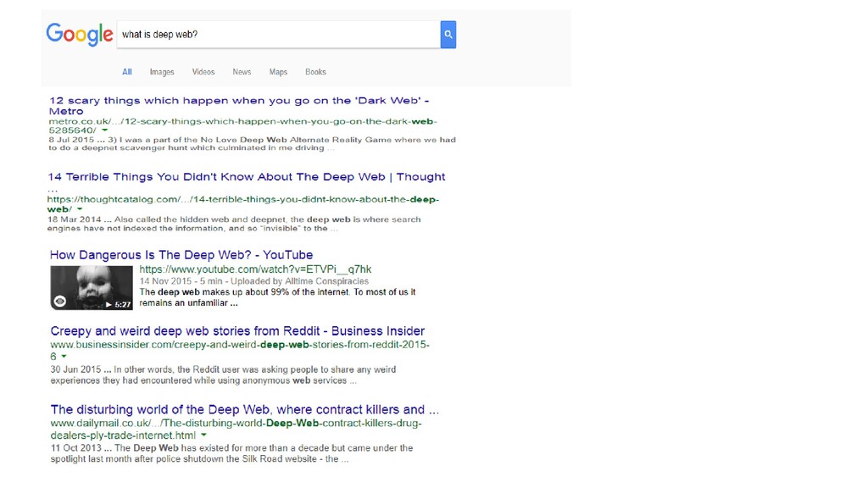
Task: Click the businessinsider.com URL text
Action: (x=240, y=350)
